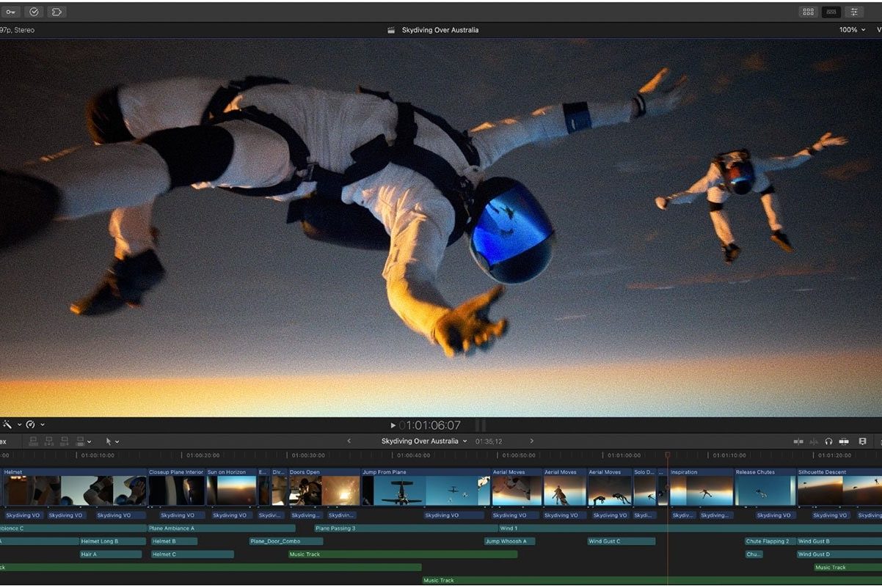Click the orange playhead on timeline ruler

[x=667, y=455]
